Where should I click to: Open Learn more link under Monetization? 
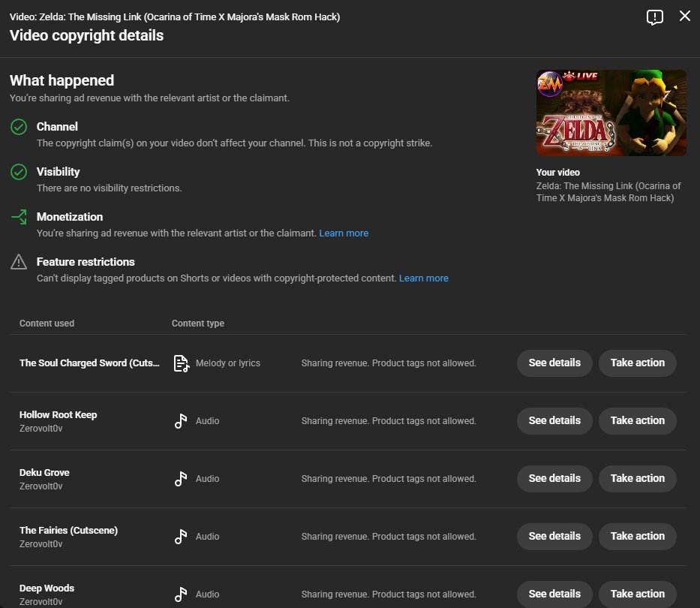coord(344,233)
